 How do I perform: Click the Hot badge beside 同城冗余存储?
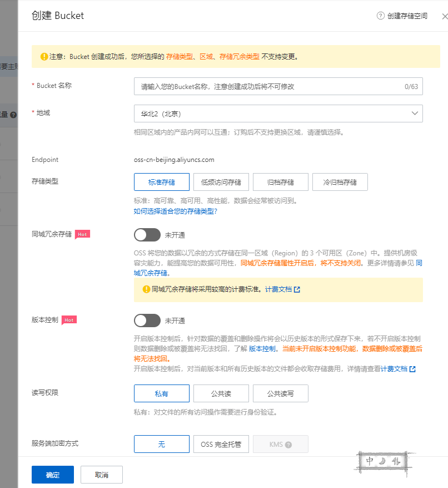(82, 234)
